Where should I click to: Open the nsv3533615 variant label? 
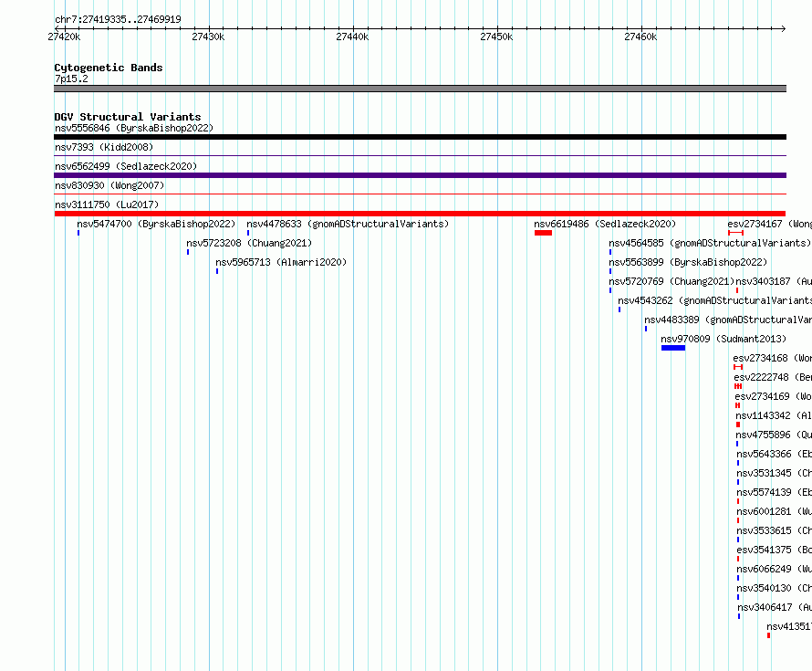pyautogui.click(x=775, y=530)
